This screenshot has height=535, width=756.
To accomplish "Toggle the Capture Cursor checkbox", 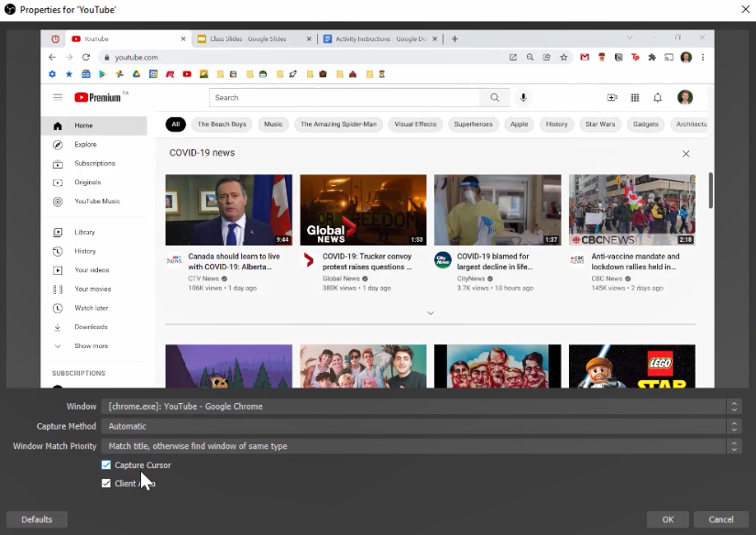I will (x=106, y=465).
